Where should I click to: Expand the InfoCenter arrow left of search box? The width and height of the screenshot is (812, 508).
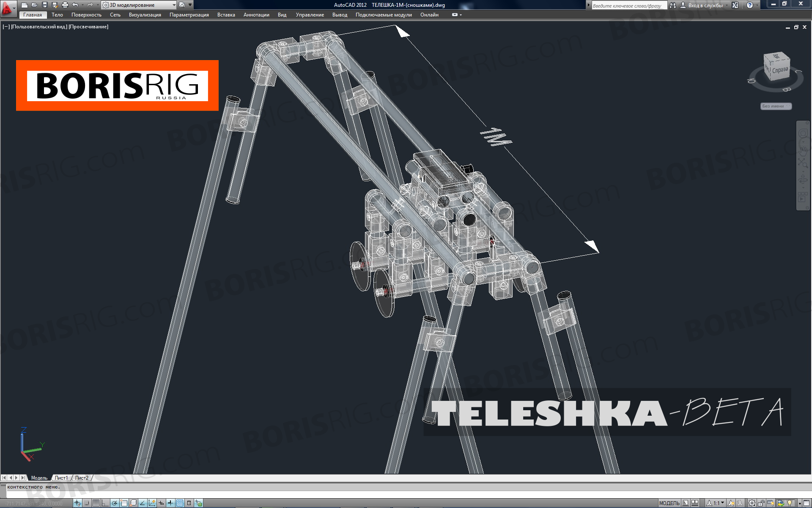588,6
